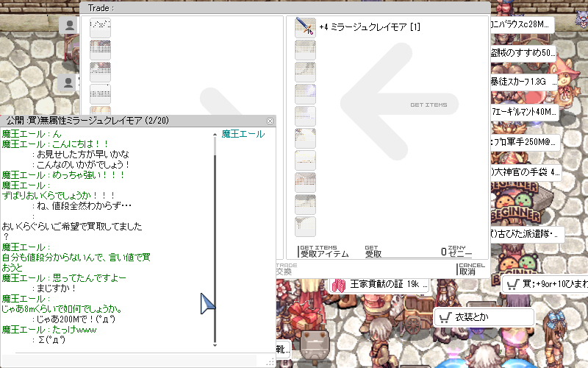The image size is (588, 368).
Task: Click the 0 ゼニー zeny amount
Action: point(456,252)
